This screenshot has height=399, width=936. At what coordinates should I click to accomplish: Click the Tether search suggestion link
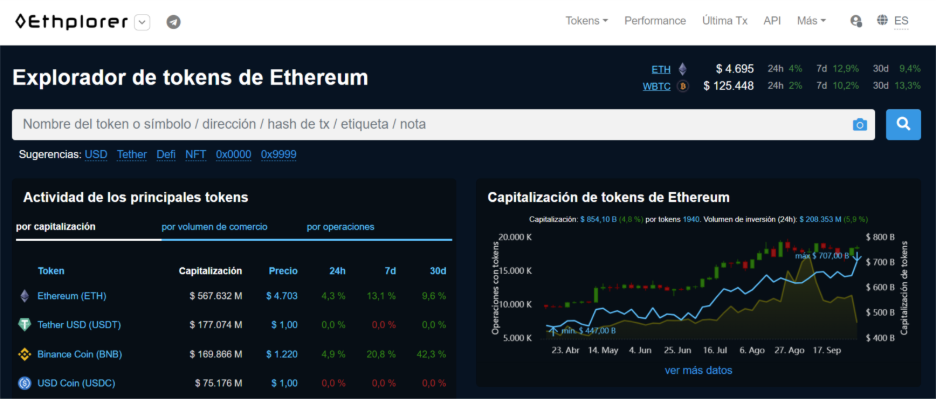[x=132, y=155]
